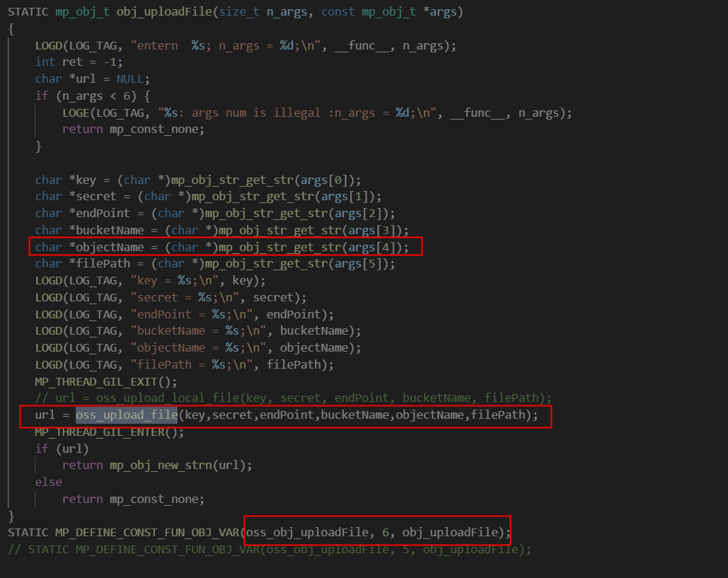Image resolution: width=728 pixels, height=578 pixels.
Task: Click the final 'return mp_const_none;' line
Action: pyautogui.click(x=133, y=499)
